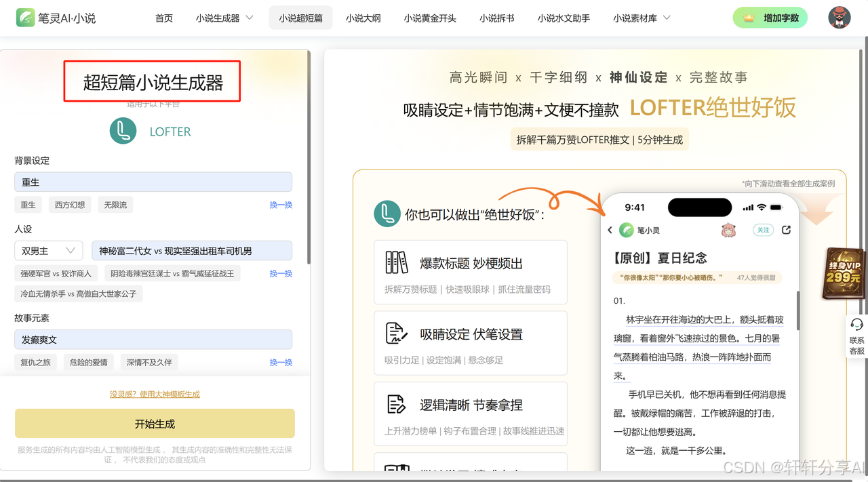Select the 小说超短篇 tab
The image size is (868, 482).
[300, 18]
